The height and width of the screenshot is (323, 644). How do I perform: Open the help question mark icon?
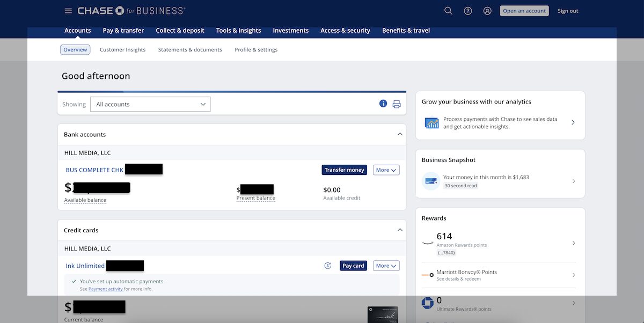[468, 11]
